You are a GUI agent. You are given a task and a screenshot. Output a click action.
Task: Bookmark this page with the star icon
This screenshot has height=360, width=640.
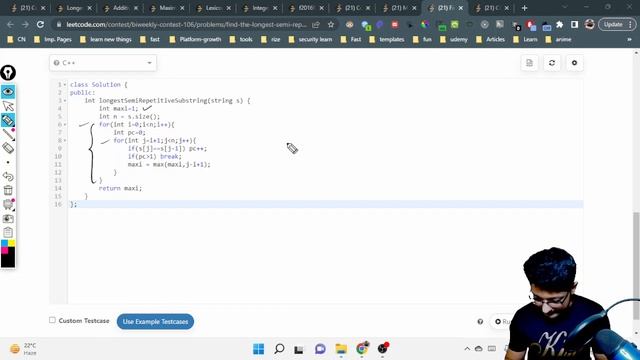(x=331, y=24)
